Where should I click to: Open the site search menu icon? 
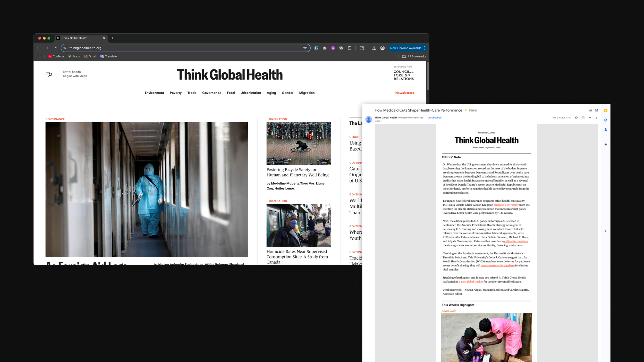point(49,74)
